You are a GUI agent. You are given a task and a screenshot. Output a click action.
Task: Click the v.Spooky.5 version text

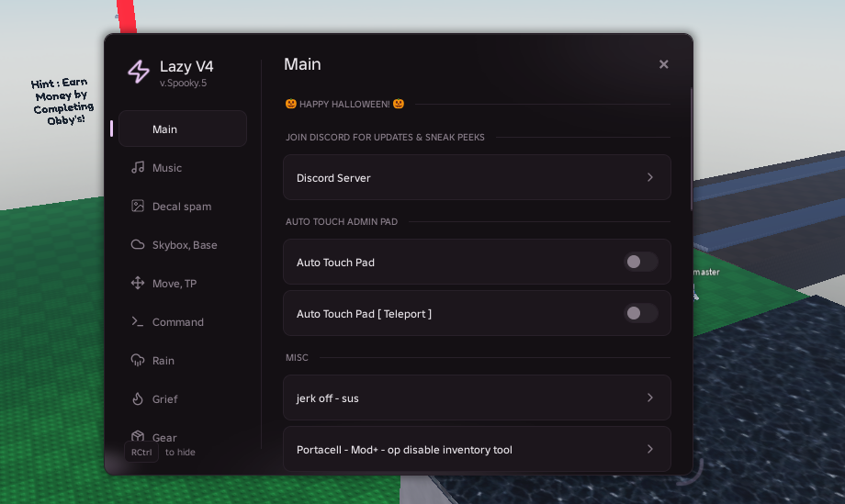coord(183,83)
